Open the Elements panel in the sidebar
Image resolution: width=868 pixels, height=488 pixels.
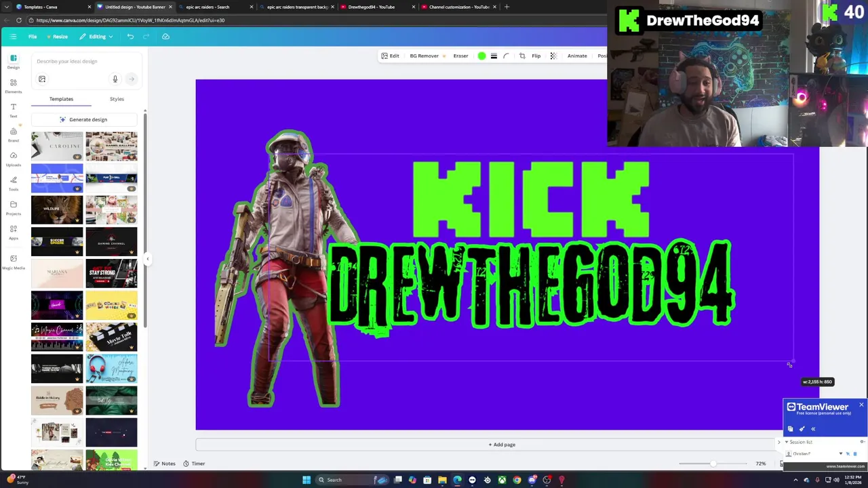(x=13, y=86)
